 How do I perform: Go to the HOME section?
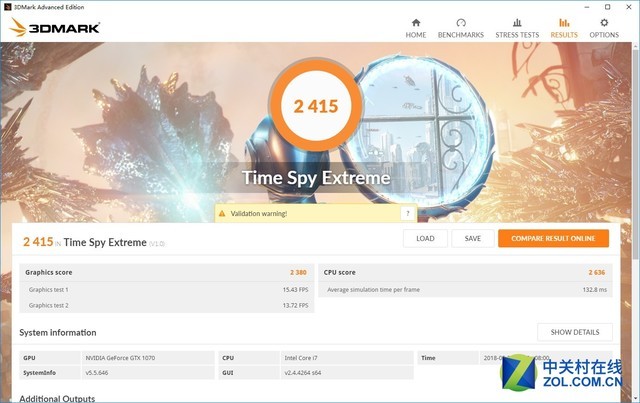(416, 28)
